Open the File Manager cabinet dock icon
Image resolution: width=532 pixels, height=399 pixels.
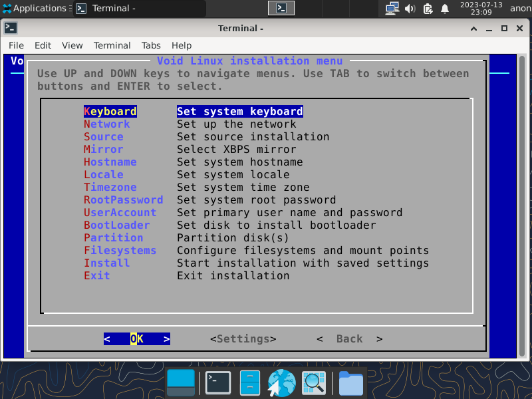tap(250, 383)
